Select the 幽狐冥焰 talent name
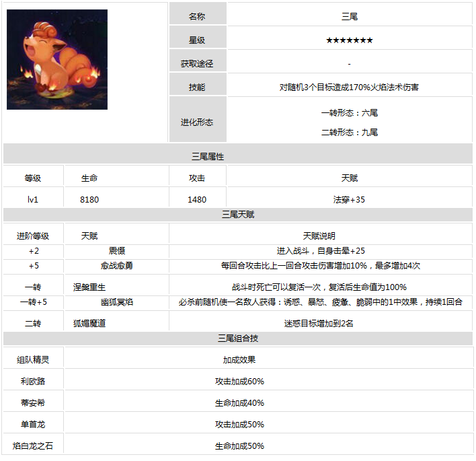The width and height of the screenshot is (476, 461). click(117, 302)
